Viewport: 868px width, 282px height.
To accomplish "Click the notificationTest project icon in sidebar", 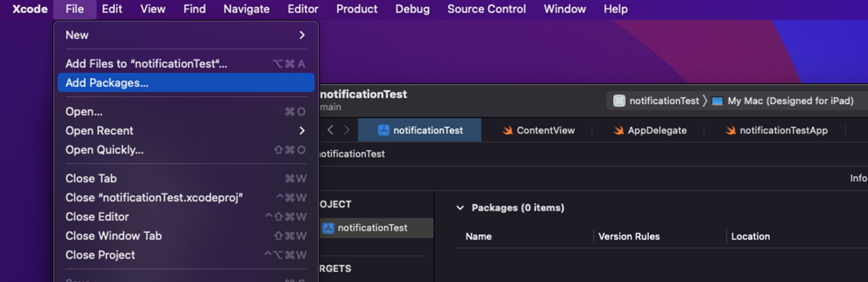I will click(329, 228).
